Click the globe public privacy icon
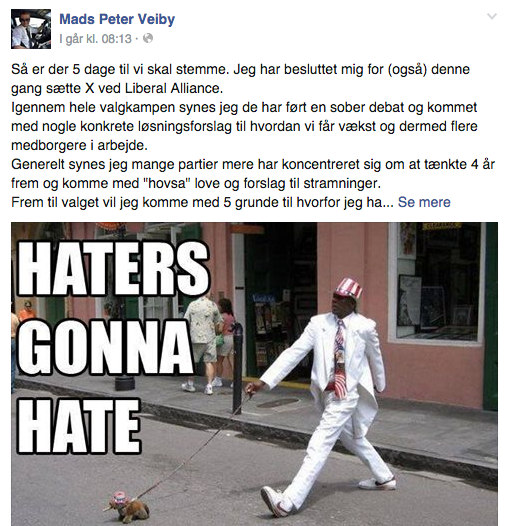 pyautogui.click(x=148, y=39)
